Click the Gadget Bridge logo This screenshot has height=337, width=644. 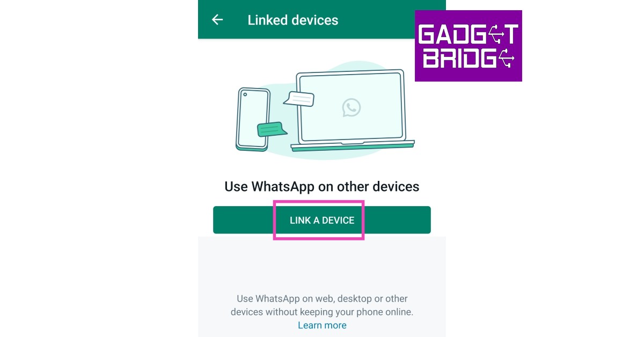(469, 46)
